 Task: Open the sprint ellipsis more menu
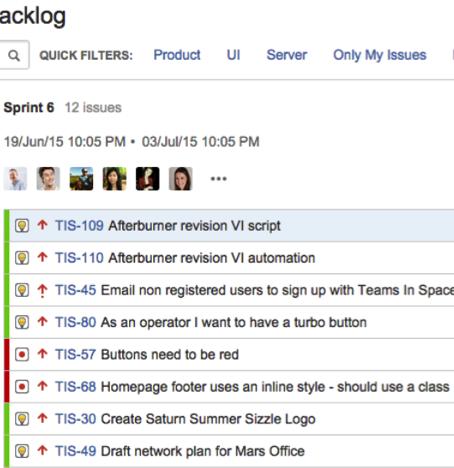click(x=219, y=179)
